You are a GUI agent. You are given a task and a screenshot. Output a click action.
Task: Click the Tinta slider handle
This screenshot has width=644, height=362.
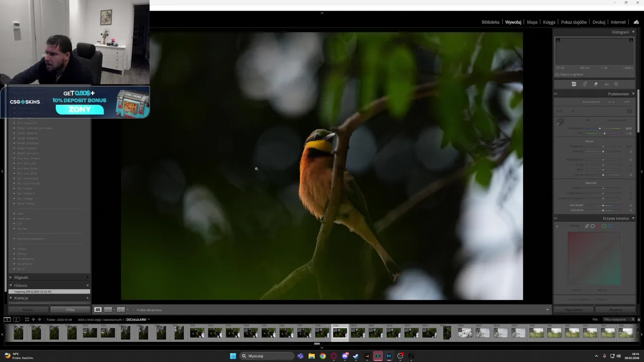click(x=604, y=133)
